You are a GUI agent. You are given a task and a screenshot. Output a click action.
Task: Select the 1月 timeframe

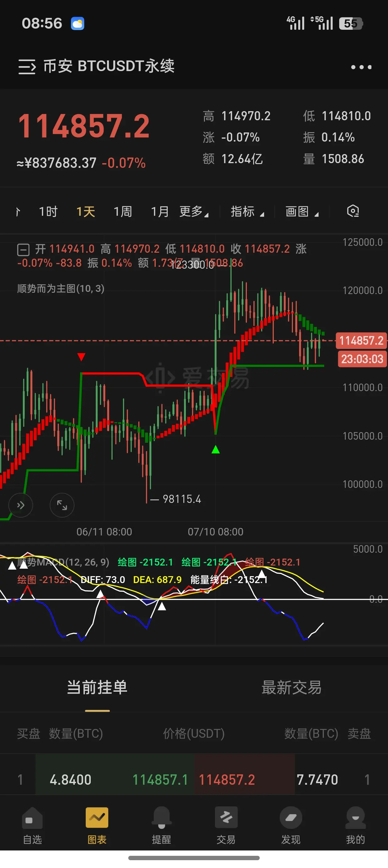[160, 212]
